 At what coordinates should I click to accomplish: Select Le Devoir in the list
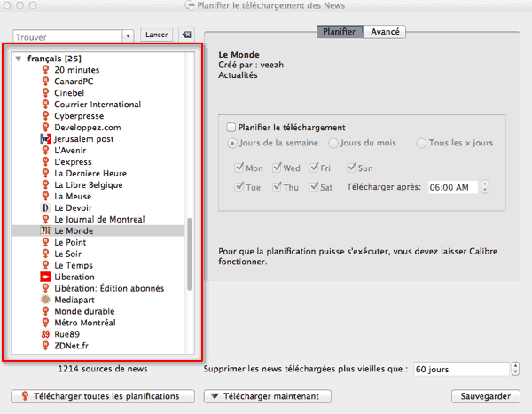[73, 207]
